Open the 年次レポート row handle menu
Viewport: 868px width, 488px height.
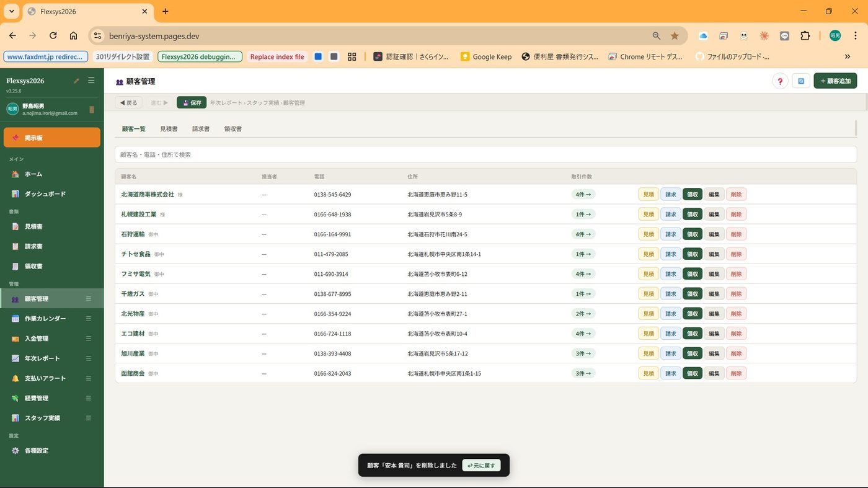coord(89,358)
